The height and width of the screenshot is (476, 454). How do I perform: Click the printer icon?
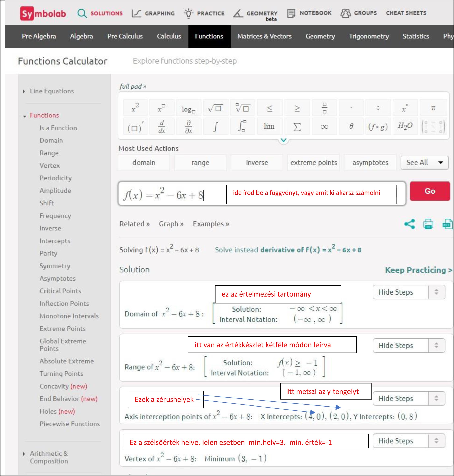pos(428,224)
